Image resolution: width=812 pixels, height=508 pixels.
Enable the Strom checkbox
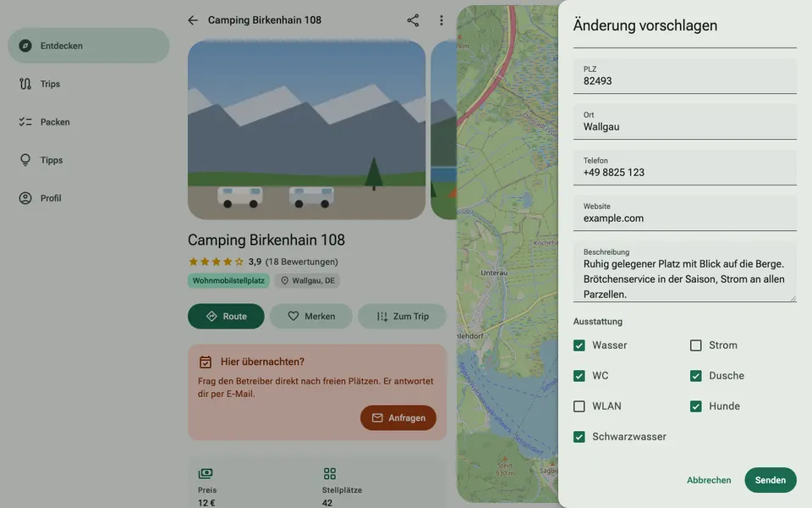pyautogui.click(x=695, y=345)
